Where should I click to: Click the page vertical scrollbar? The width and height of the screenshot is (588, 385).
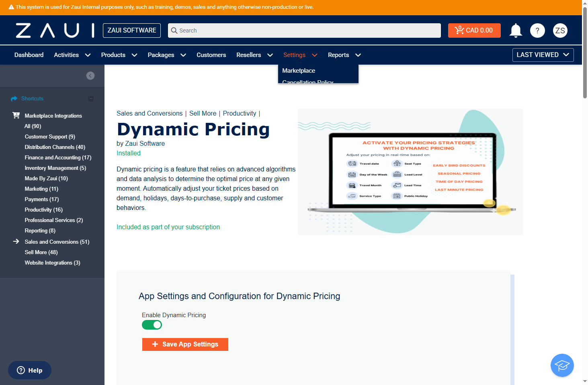tap(585, 52)
